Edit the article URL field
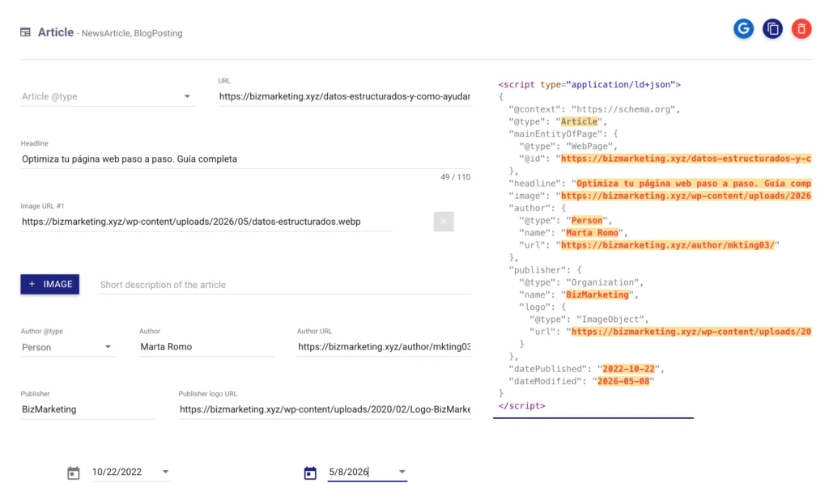This screenshot has height=504, width=829. (x=345, y=96)
